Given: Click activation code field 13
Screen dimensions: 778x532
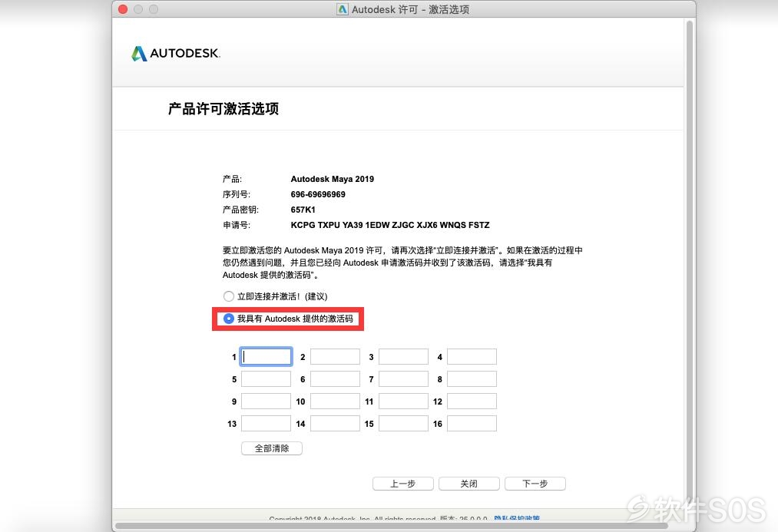Looking at the screenshot, I should coord(266,424).
